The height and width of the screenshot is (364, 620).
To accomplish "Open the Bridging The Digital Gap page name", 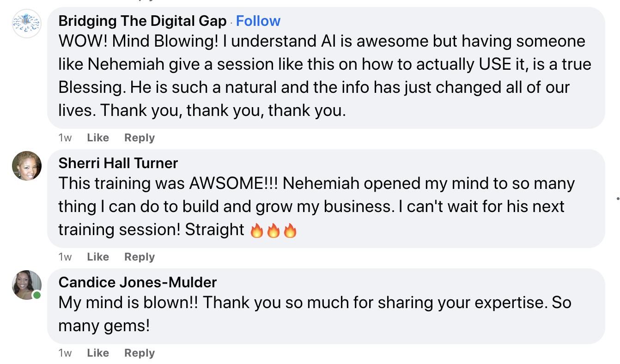I will point(143,21).
